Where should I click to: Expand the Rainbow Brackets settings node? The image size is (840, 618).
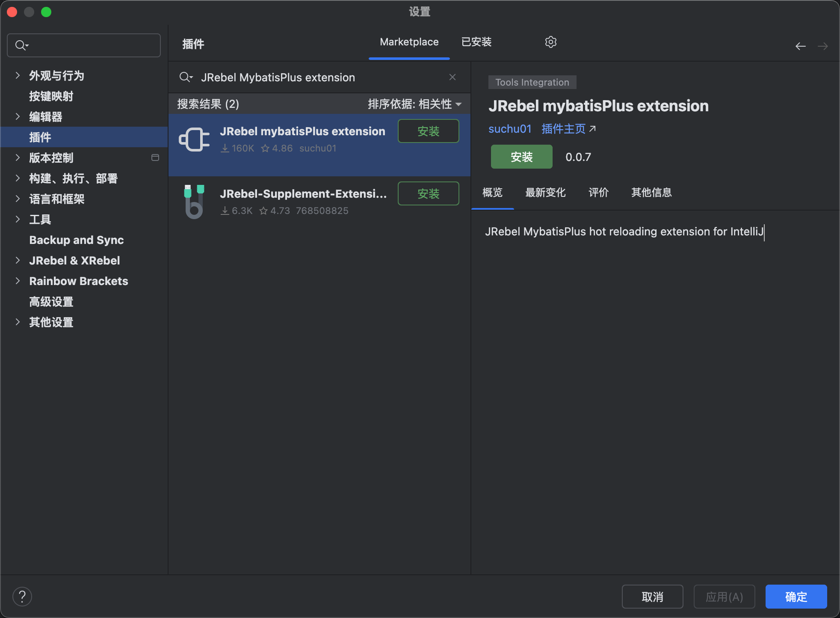[18, 281]
